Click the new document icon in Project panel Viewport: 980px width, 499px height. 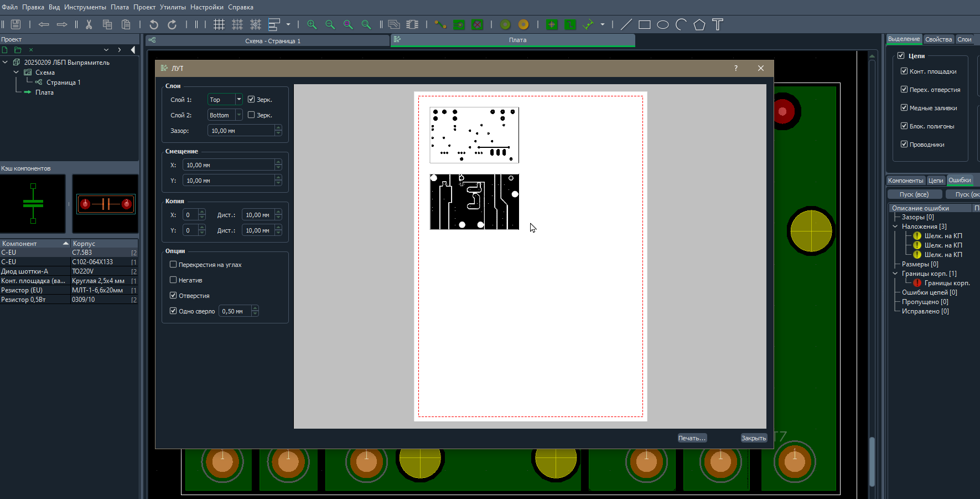pos(5,50)
